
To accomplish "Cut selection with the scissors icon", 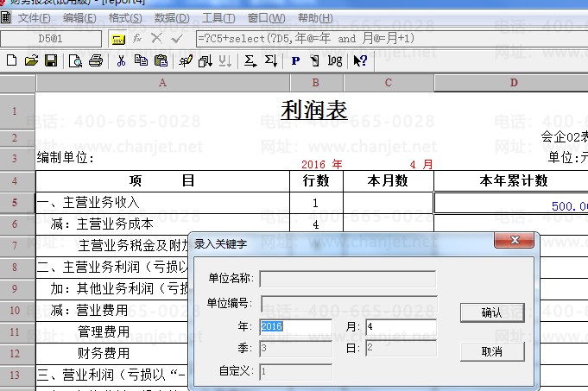I will pyautogui.click(x=121, y=60).
